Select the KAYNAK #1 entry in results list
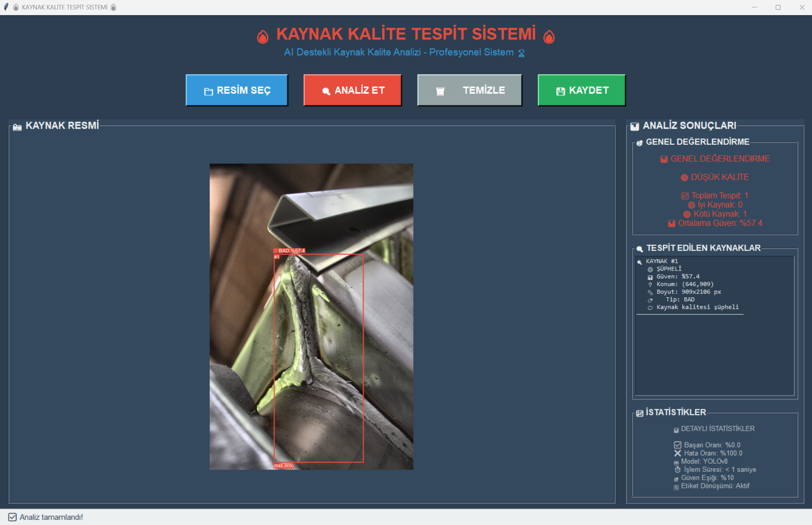812x525 pixels. (x=661, y=261)
